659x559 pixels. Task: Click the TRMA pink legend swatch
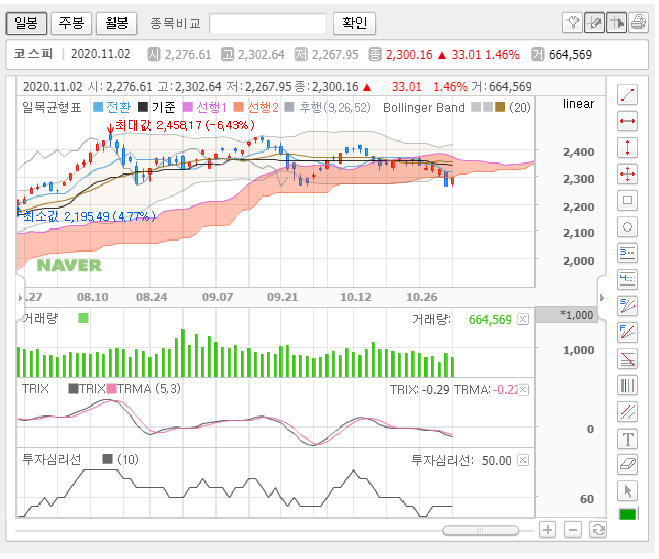111,388
